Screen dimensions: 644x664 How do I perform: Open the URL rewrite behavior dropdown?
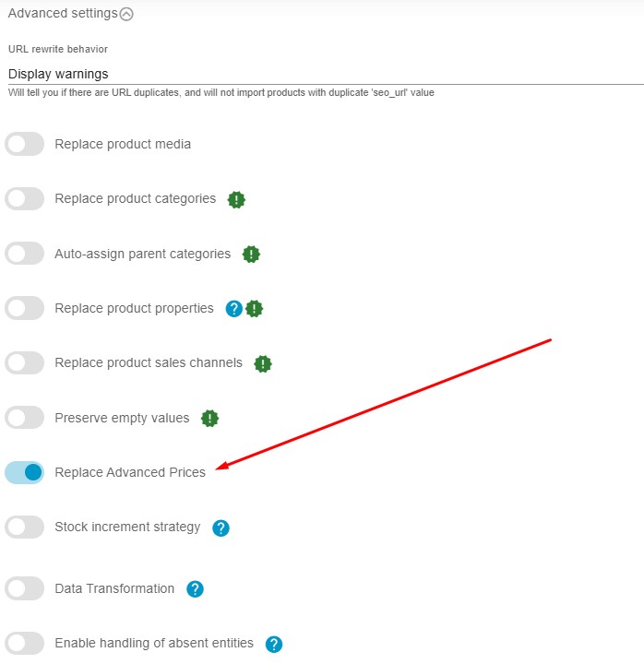pos(322,74)
